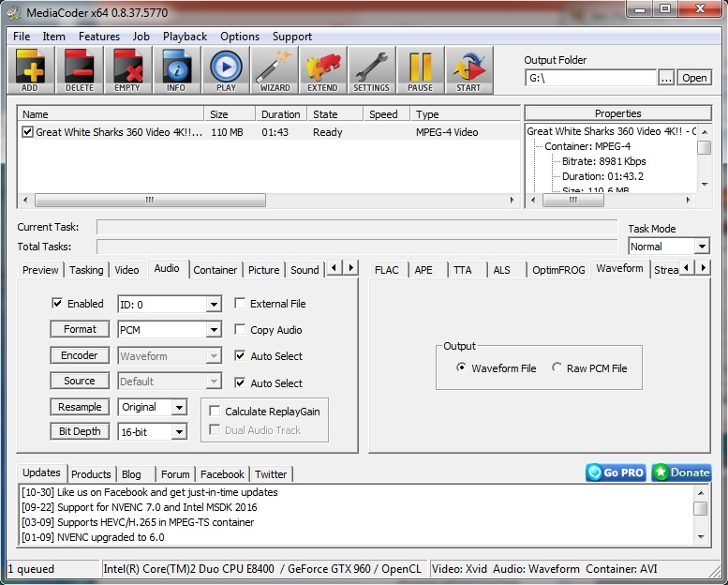Toggle Encoder Auto Select checkbox
This screenshot has width=728, height=585.
point(240,356)
